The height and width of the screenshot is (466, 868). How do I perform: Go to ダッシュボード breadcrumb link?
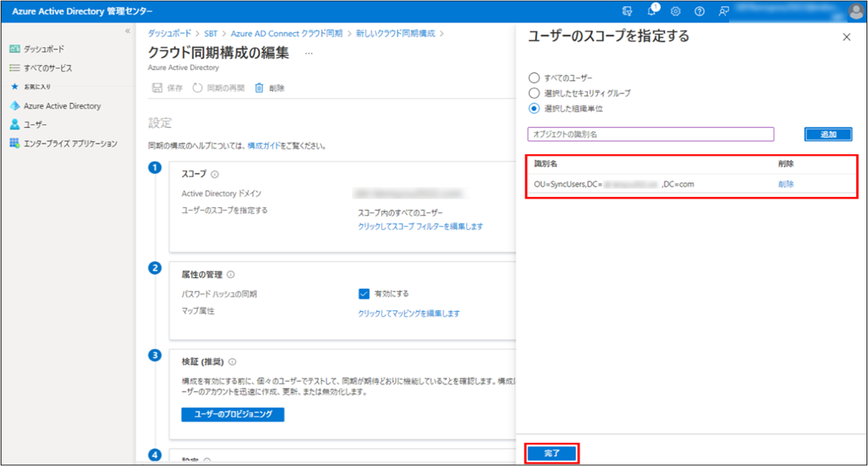click(169, 34)
